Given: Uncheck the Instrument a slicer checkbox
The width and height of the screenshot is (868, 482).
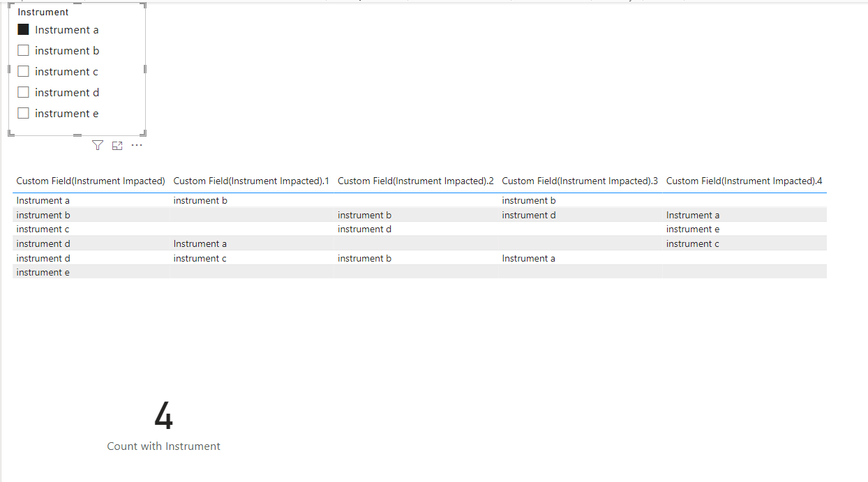Looking at the screenshot, I should (23, 29).
